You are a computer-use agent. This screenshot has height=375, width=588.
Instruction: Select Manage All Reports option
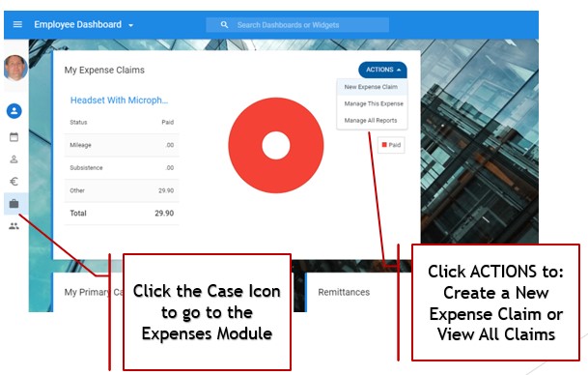[371, 121]
